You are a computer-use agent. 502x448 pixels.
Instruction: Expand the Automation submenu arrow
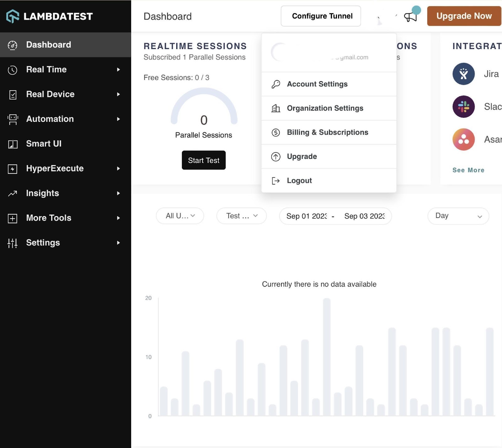pyautogui.click(x=118, y=119)
